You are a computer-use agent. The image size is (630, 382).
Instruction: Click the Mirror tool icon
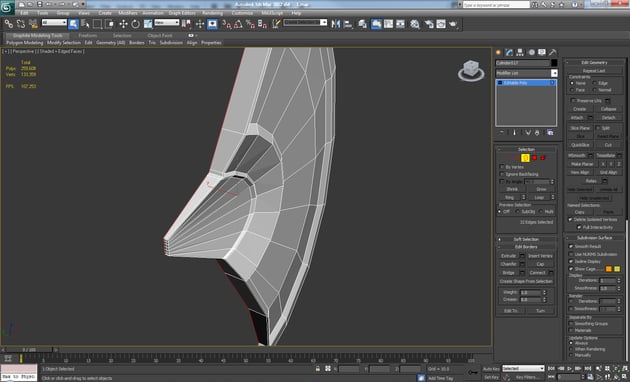pyautogui.click(x=335, y=24)
